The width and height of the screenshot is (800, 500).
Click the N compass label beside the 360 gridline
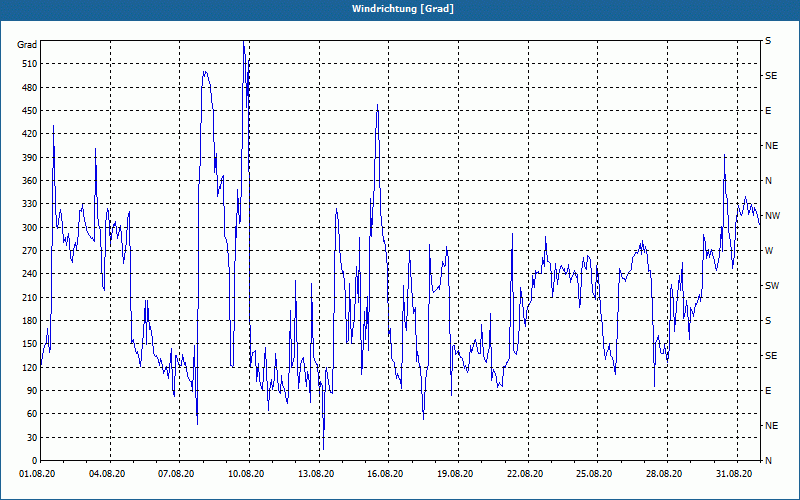pyautogui.click(x=769, y=181)
